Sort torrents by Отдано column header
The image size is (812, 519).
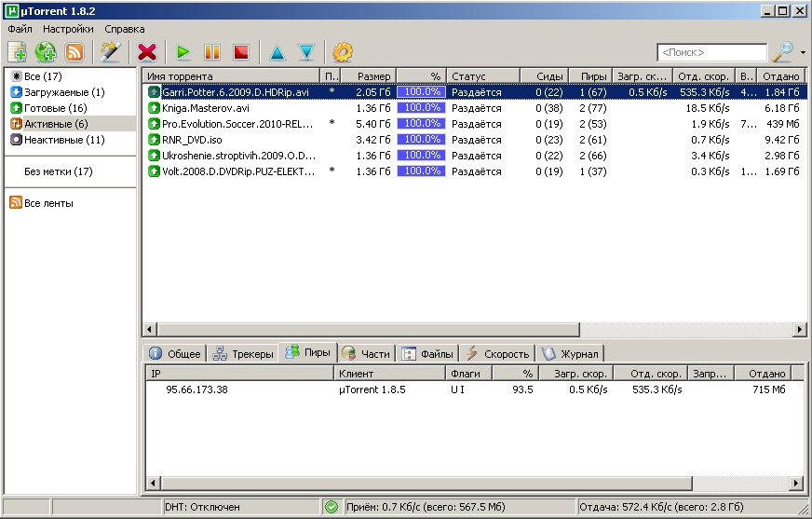click(781, 76)
